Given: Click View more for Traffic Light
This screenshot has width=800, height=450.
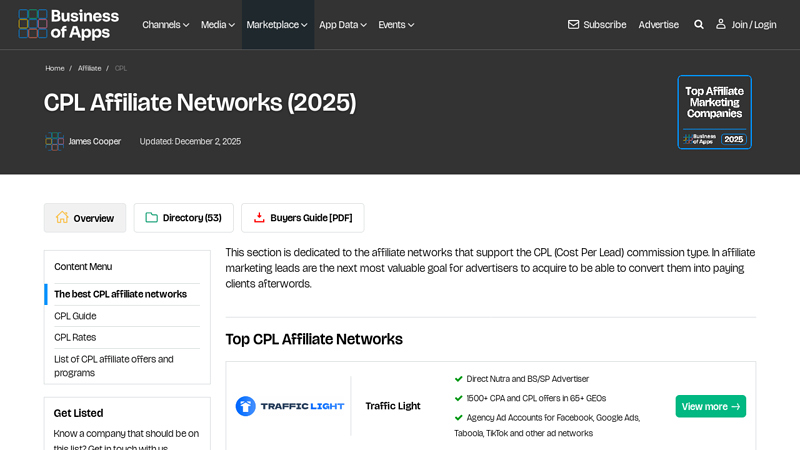Looking at the screenshot, I should [711, 406].
